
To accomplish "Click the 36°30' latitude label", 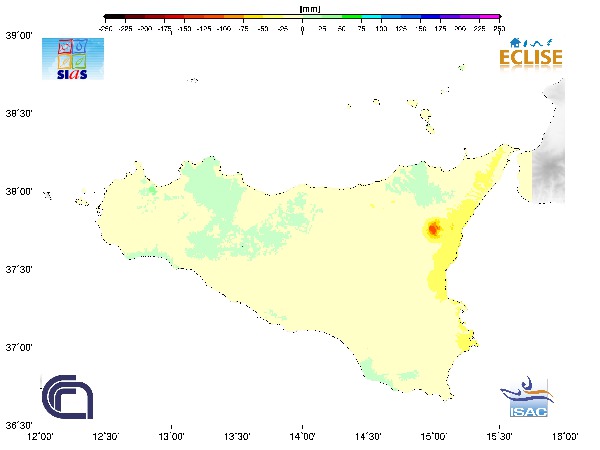I will [19, 426].
